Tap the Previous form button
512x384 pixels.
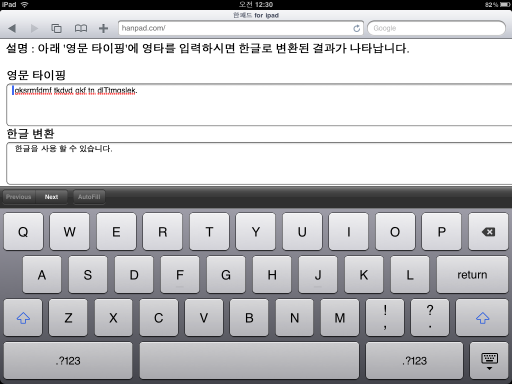tap(19, 197)
